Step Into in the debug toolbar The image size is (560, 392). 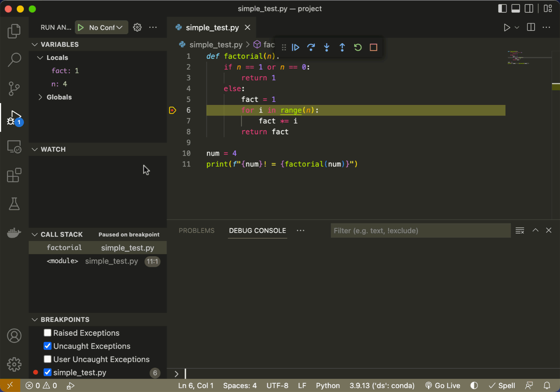pos(327,47)
